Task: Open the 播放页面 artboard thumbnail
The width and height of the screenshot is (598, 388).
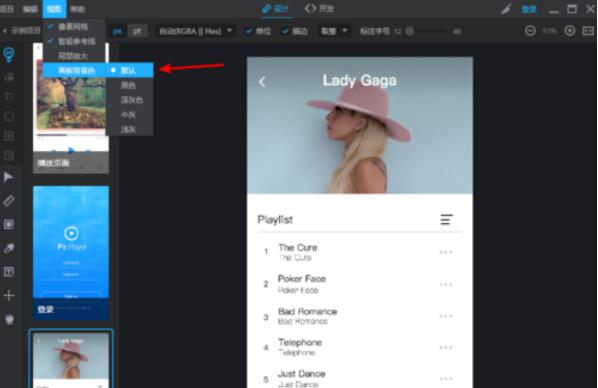Action: [71, 108]
